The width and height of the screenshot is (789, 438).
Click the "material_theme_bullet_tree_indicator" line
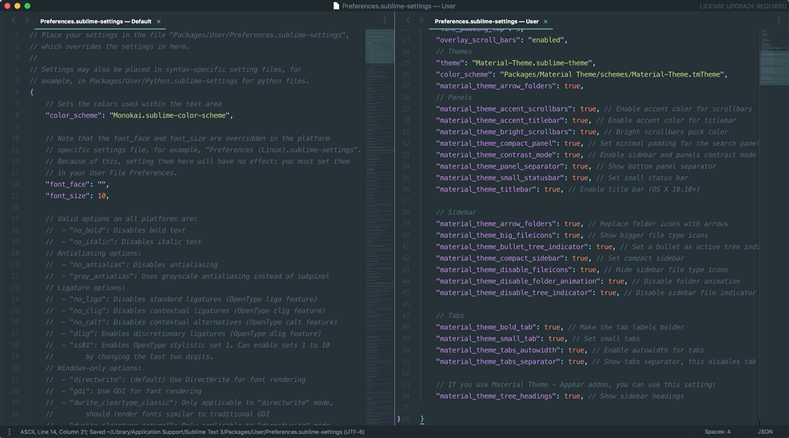[597, 247]
